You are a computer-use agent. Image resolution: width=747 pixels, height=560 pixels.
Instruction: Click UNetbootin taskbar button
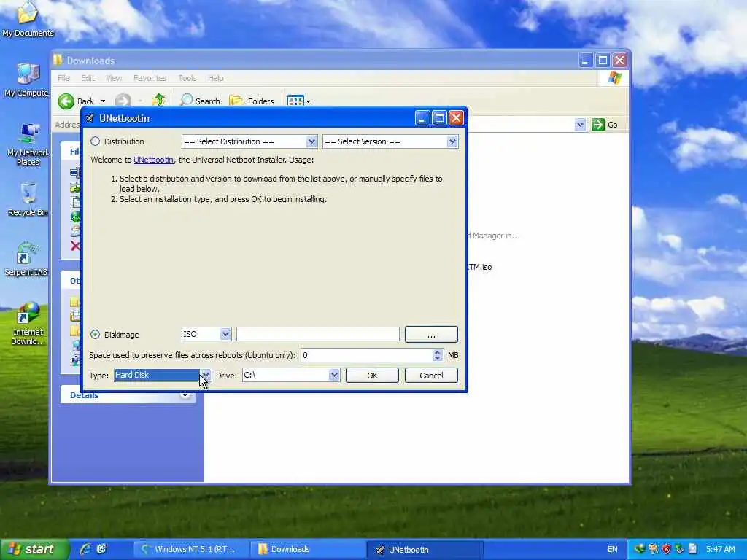[425, 549]
